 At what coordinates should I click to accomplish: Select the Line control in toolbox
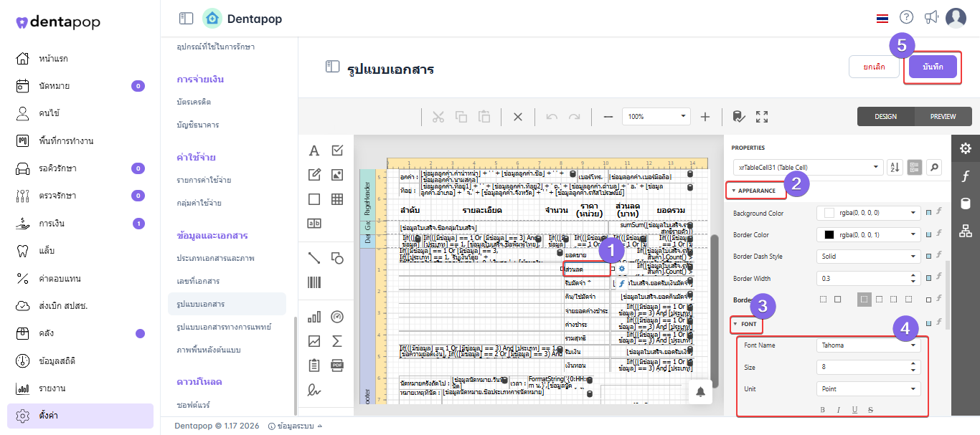point(314,257)
